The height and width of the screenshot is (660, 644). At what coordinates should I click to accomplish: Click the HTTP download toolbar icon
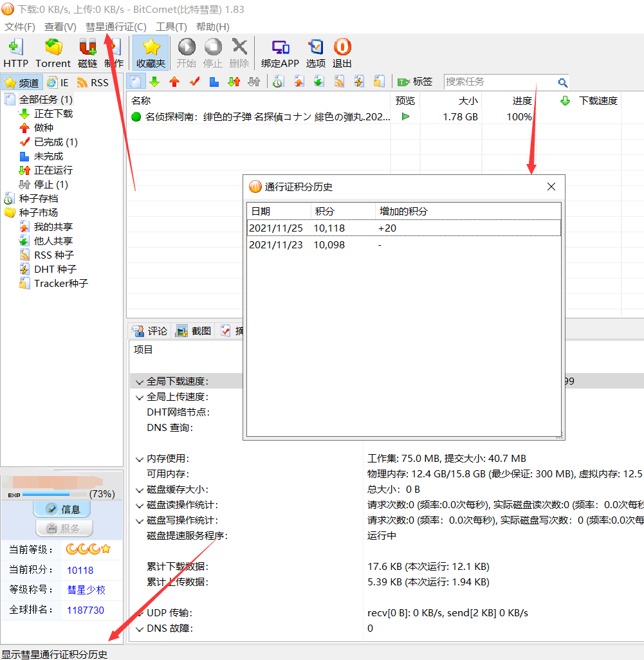click(x=16, y=53)
